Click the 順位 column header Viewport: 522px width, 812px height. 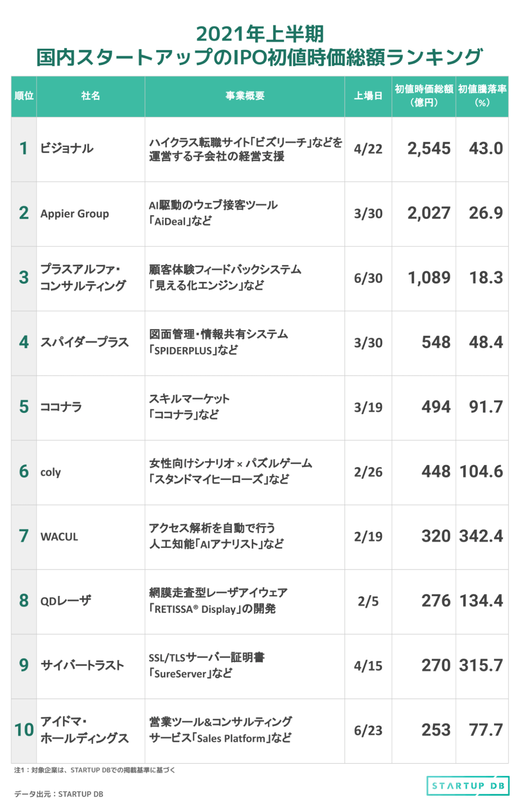coord(24,96)
